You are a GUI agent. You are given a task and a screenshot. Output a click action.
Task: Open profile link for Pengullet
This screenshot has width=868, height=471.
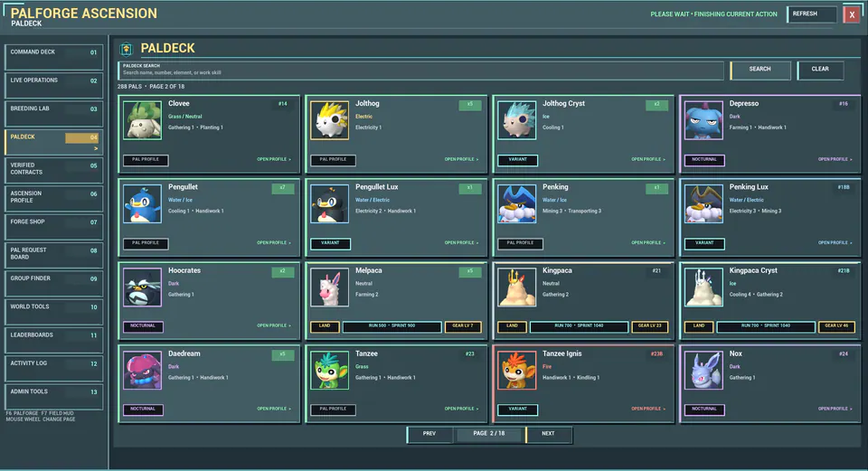(273, 243)
